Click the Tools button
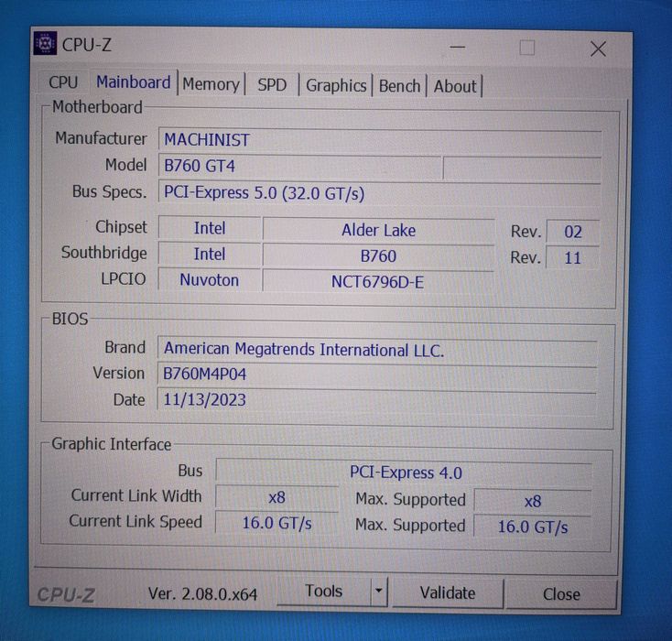This screenshot has height=641, width=672. click(323, 591)
